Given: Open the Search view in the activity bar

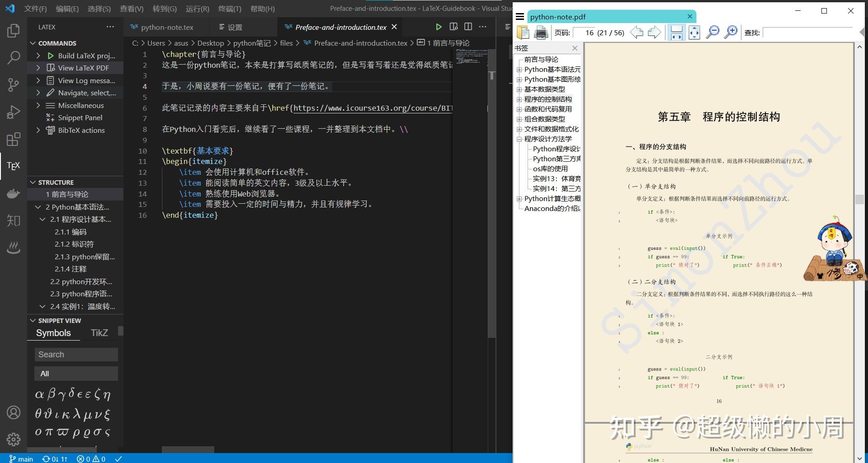Looking at the screenshot, I should tap(13, 58).
